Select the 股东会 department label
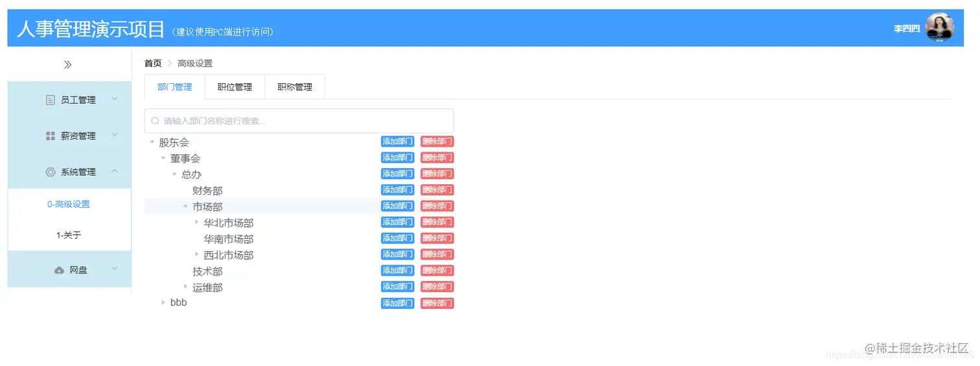Viewport: 980px width, 366px height. [174, 142]
